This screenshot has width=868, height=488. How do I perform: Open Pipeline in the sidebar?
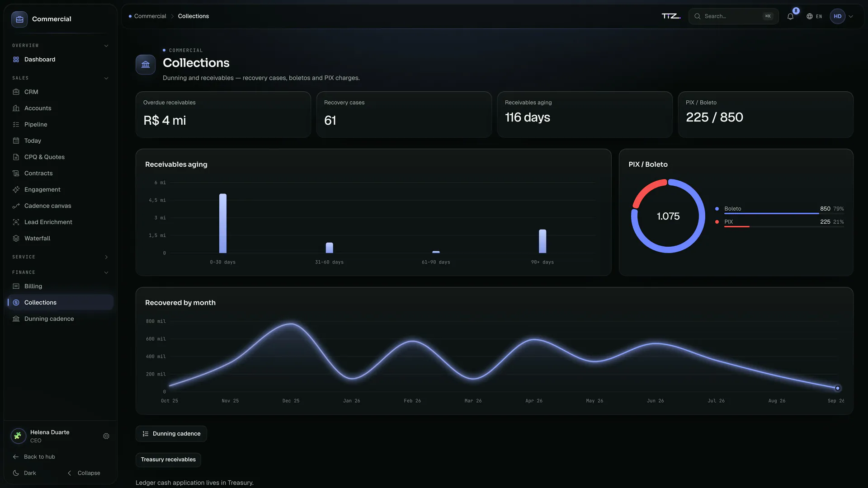60,124
